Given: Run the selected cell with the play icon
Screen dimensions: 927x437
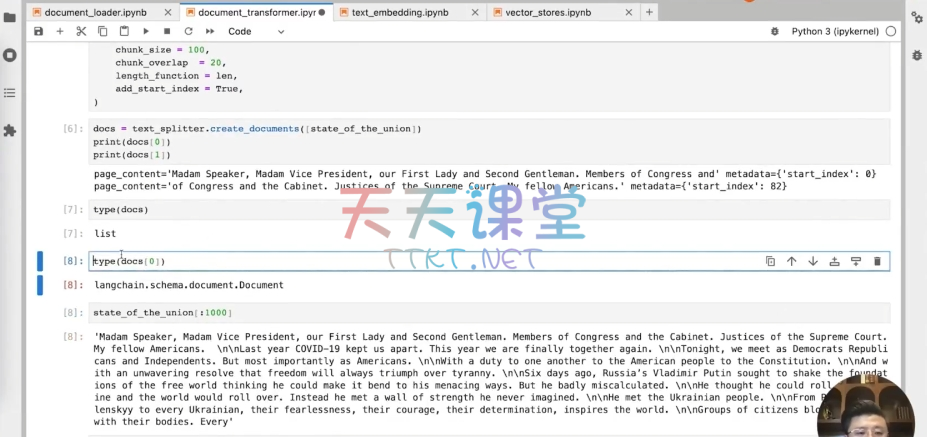Looking at the screenshot, I should point(146,32).
